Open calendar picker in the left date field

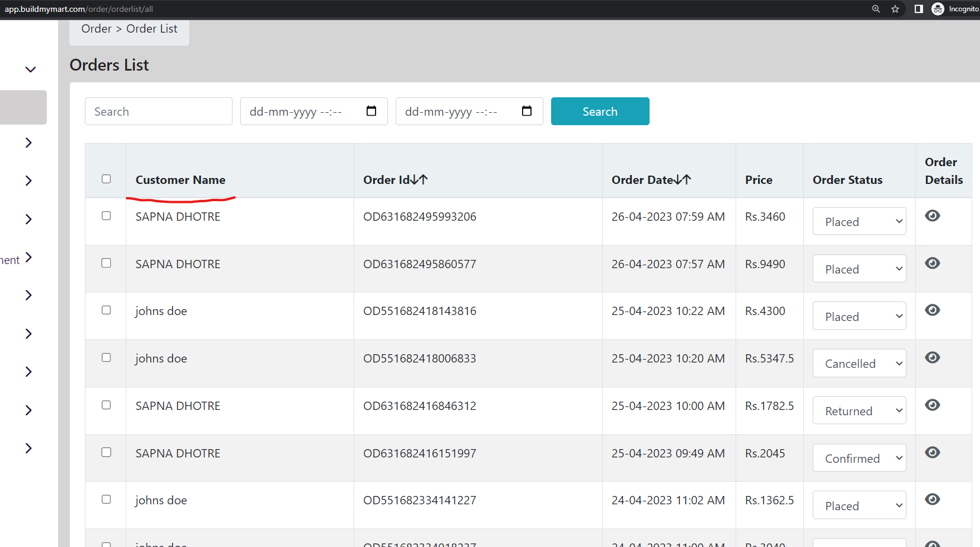pyautogui.click(x=371, y=111)
